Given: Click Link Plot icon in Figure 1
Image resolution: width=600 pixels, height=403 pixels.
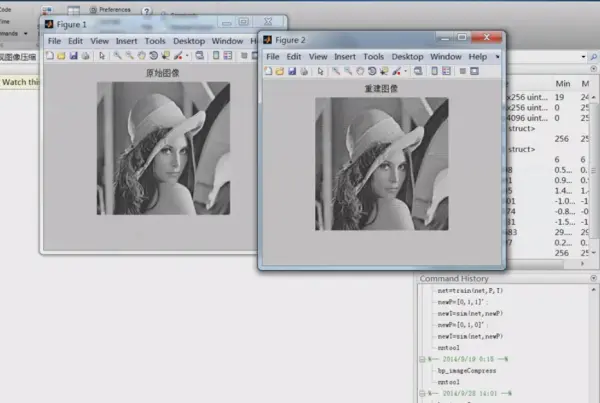Looking at the screenshot, I should pyautogui.click(x=200, y=55).
